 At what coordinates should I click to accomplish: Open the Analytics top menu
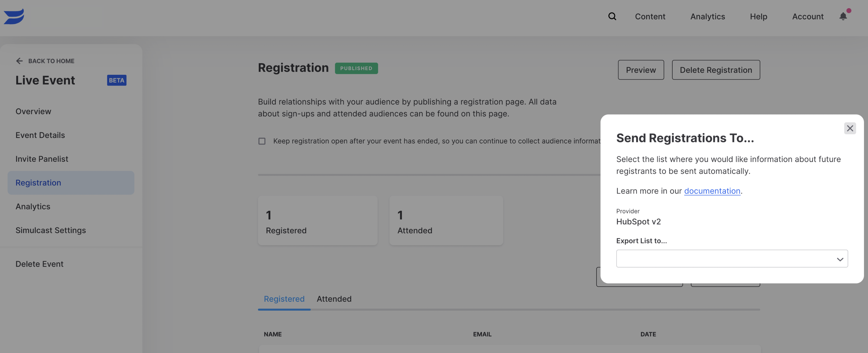click(x=708, y=16)
